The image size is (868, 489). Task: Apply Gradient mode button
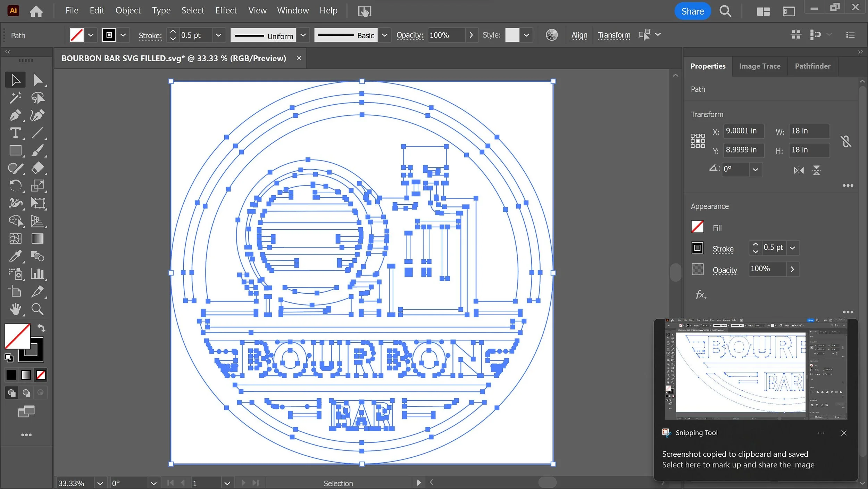(x=26, y=375)
